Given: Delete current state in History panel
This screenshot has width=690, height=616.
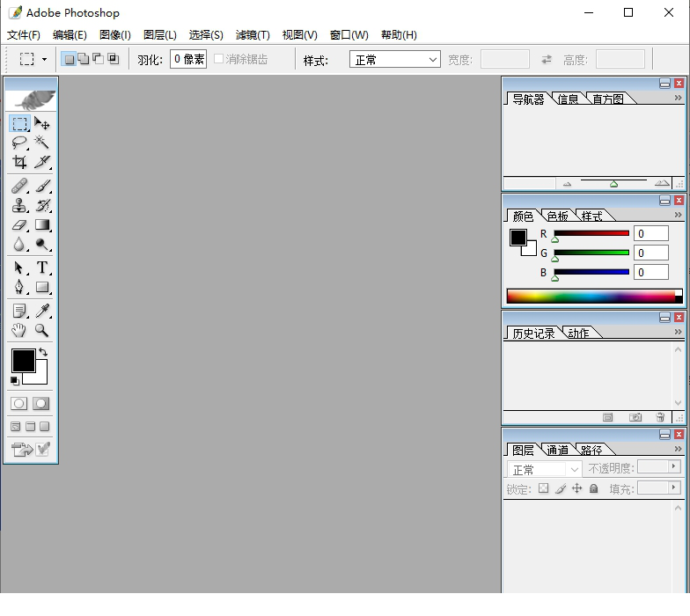Looking at the screenshot, I should (x=660, y=417).
